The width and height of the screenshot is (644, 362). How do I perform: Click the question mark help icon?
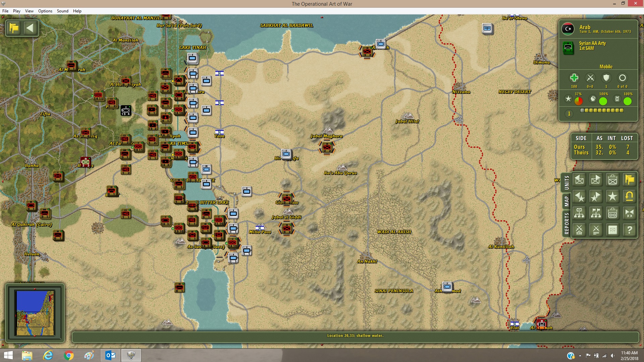629,230
